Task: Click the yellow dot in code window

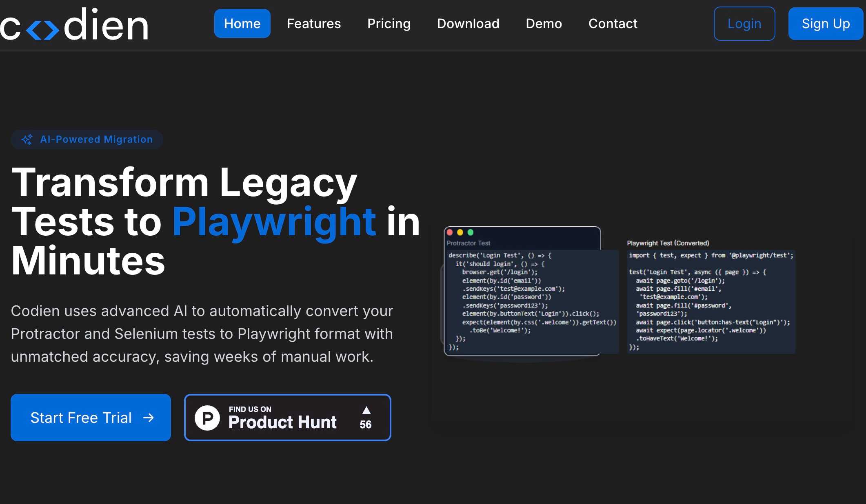Action: (x=460, y=232)
